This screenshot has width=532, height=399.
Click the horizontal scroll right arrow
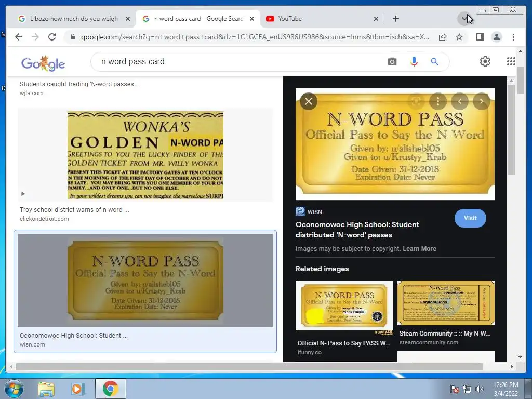click(x=511, y=366)
